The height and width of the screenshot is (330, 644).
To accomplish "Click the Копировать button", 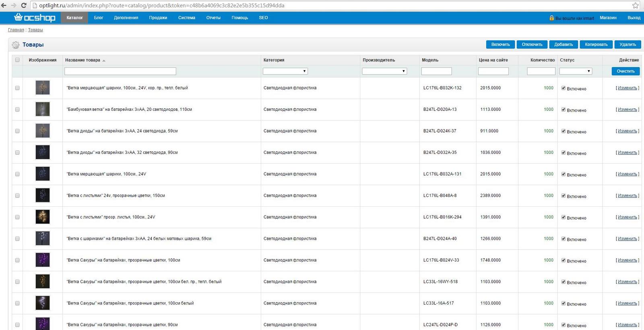I will point(596,44).
